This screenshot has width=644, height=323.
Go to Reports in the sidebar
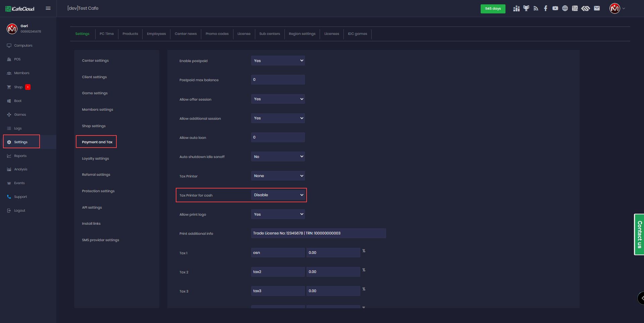20,156
